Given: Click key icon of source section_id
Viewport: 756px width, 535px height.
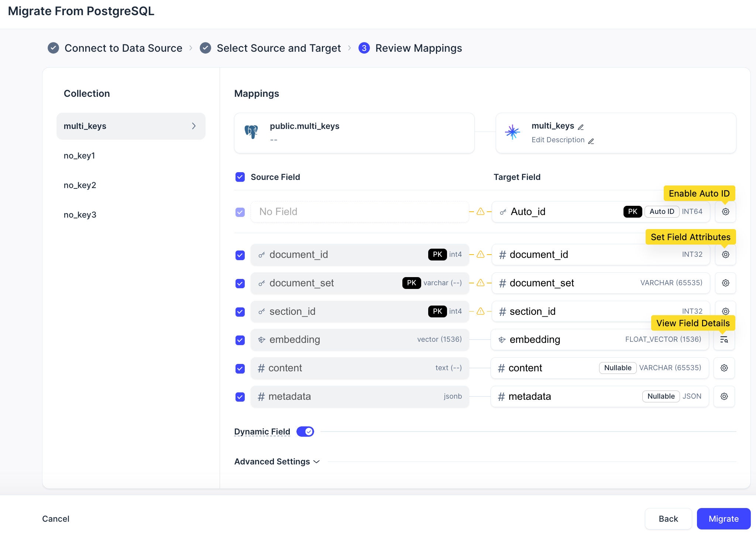Looking at the screenshot, I should [x=262, y=312].
